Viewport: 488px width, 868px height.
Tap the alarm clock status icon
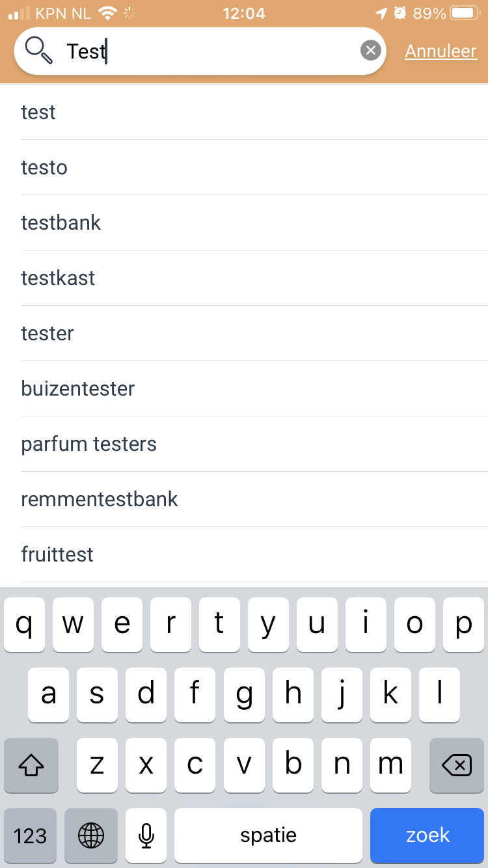pos(400,13)
